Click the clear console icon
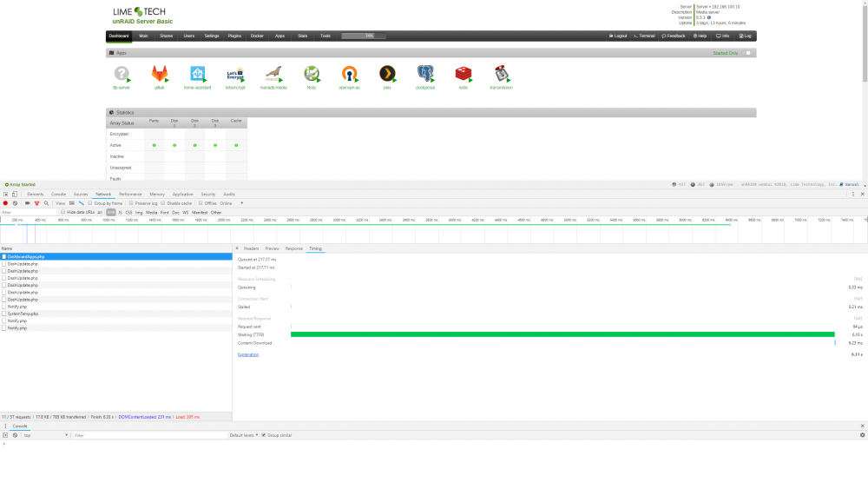Image resolution: width=868 pixels, height=489 pixels. click(15, 435)
